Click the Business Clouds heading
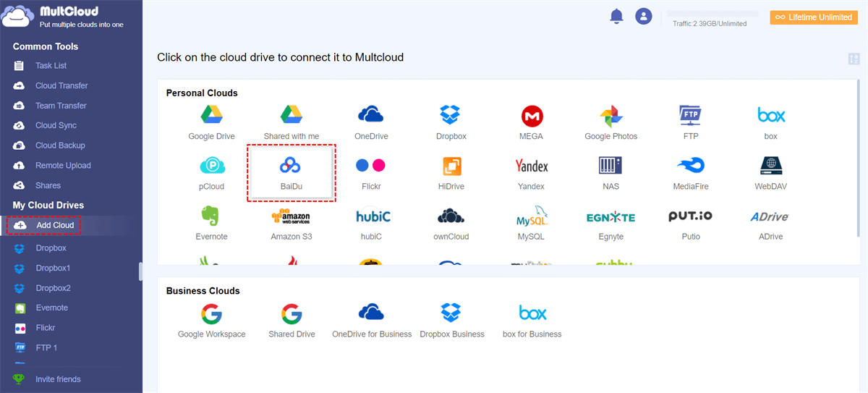The width and height of the screenshot is (868, 393). (x=203, y=291)
